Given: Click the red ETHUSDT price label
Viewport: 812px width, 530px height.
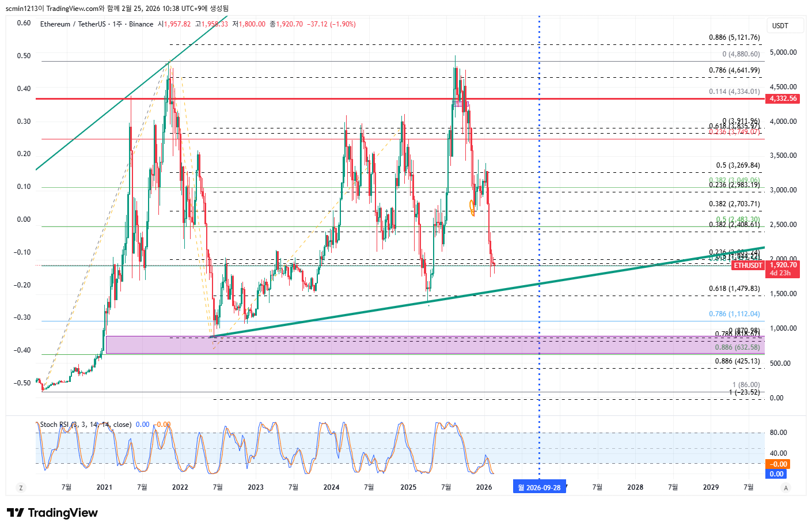Looking at the screenshot, I should coord(748,266).
